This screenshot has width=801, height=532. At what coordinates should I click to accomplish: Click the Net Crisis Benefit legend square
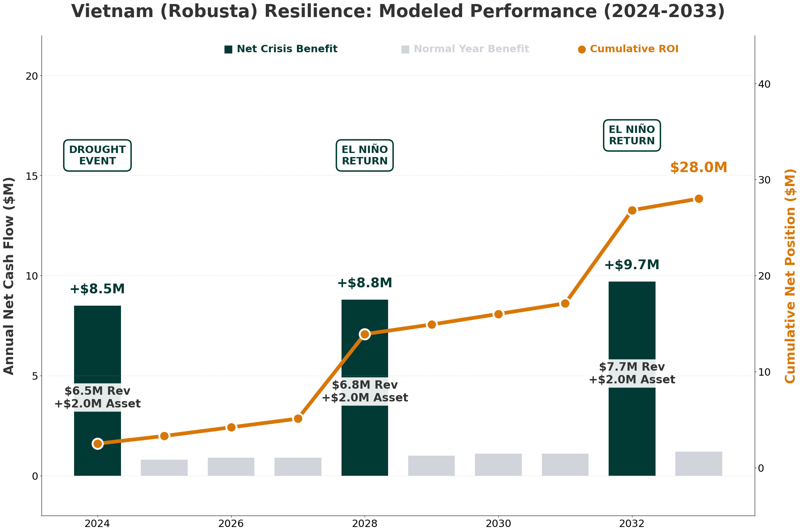(228, 50)
